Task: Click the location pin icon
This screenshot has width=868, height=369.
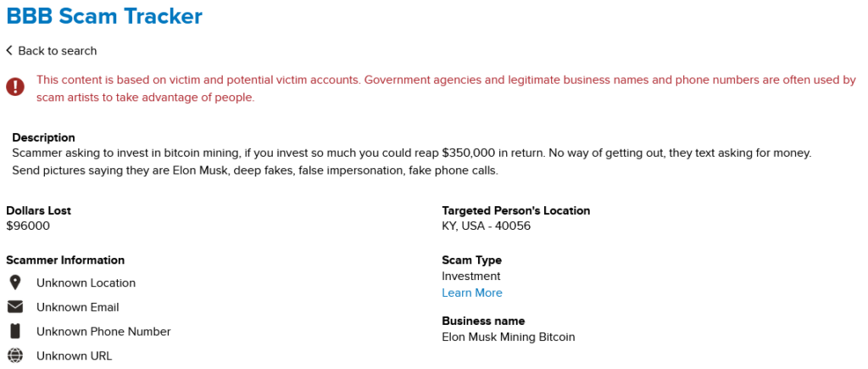Action: pyautogui.click(x=15, y=282)
